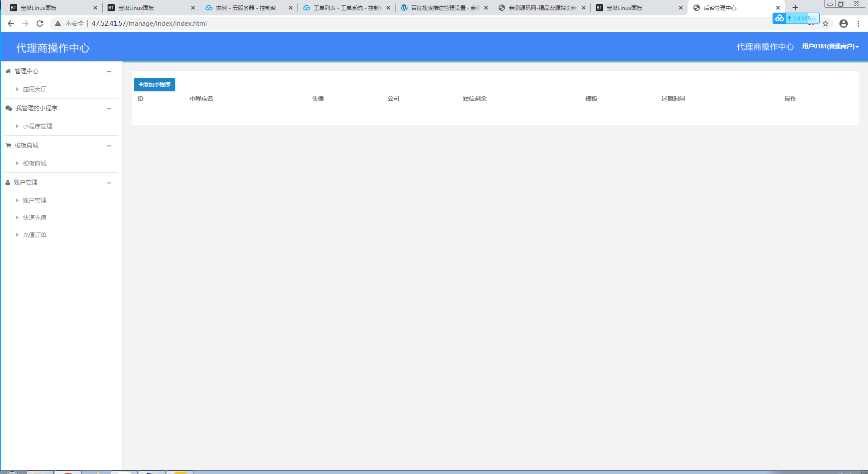Open the 用户0181(普通商户) dropdown
Image resolution: width=868 pixels, height=474 pixels.
point(830,46)
